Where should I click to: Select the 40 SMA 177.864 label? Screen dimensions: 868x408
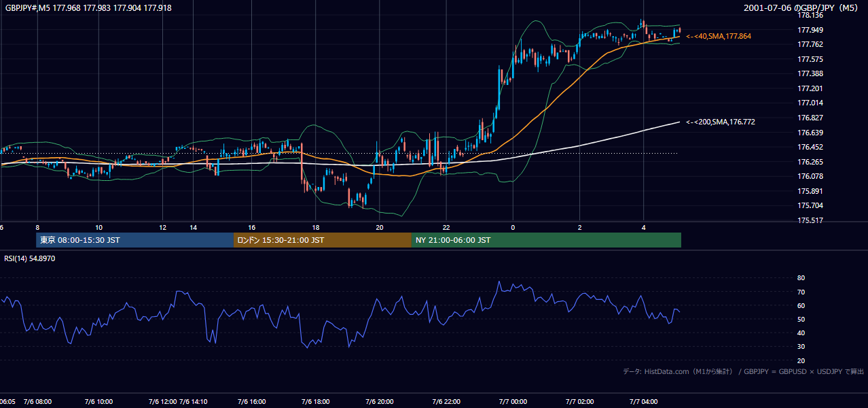coord(719,36)
